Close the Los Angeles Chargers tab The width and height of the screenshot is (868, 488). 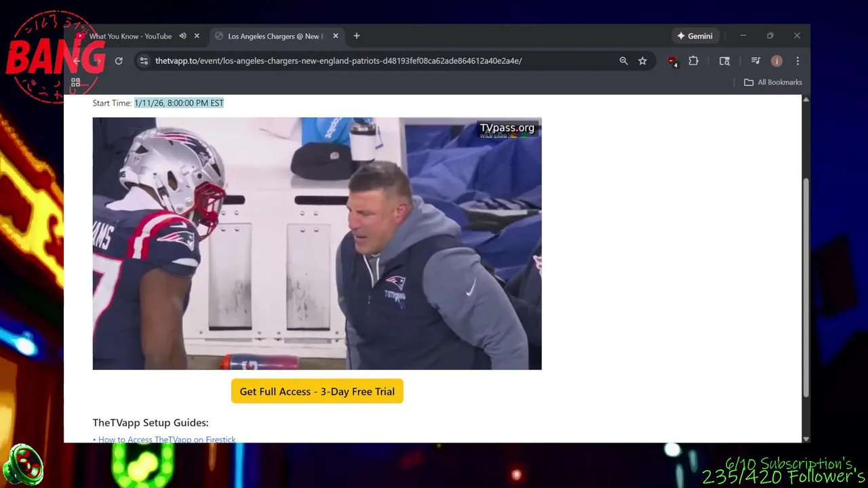coord(335,36)
